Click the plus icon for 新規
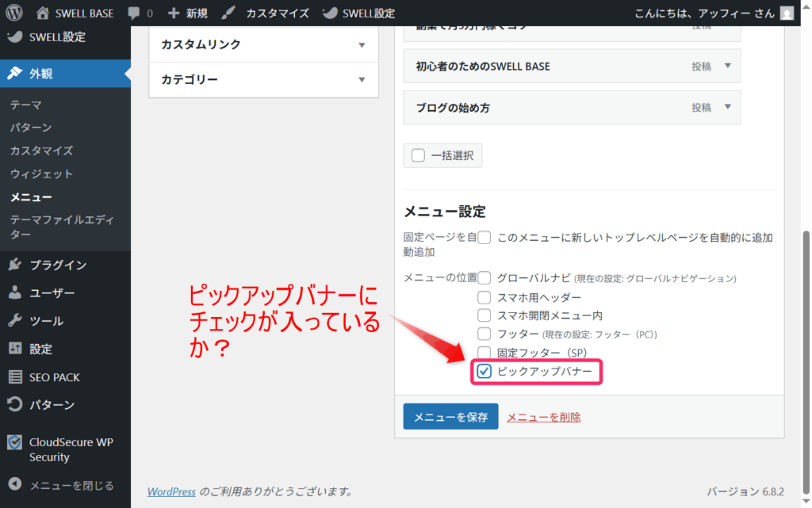 tap(174, 13)
